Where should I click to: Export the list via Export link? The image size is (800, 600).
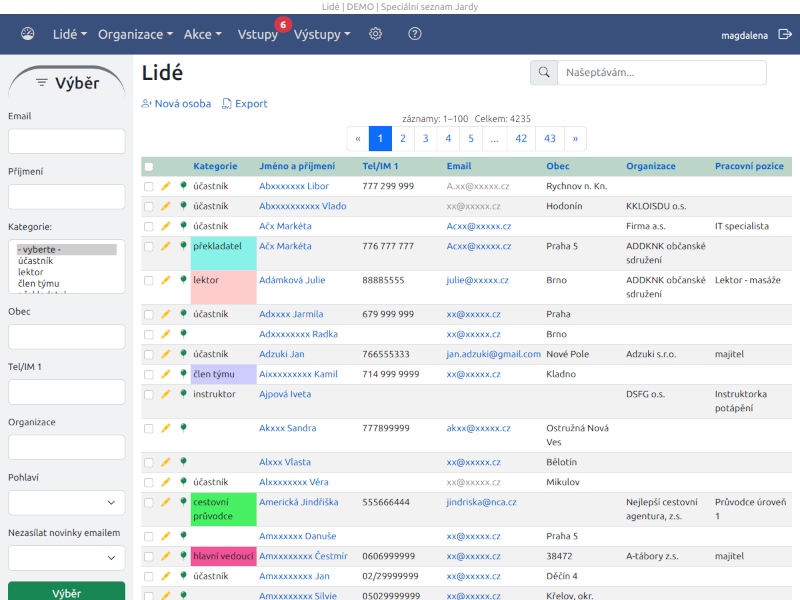point(244,104)
